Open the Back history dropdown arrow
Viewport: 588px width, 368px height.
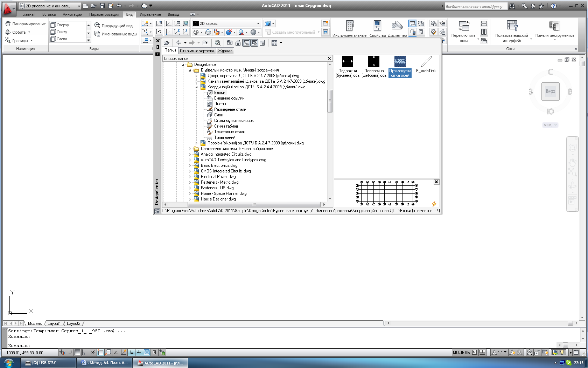185,43
